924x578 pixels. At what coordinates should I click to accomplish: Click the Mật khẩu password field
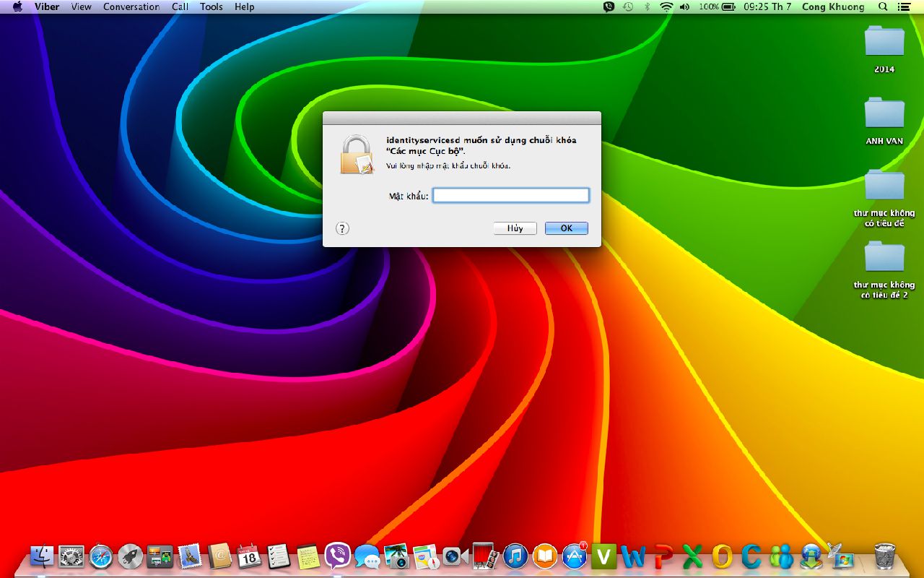[510, 195]
